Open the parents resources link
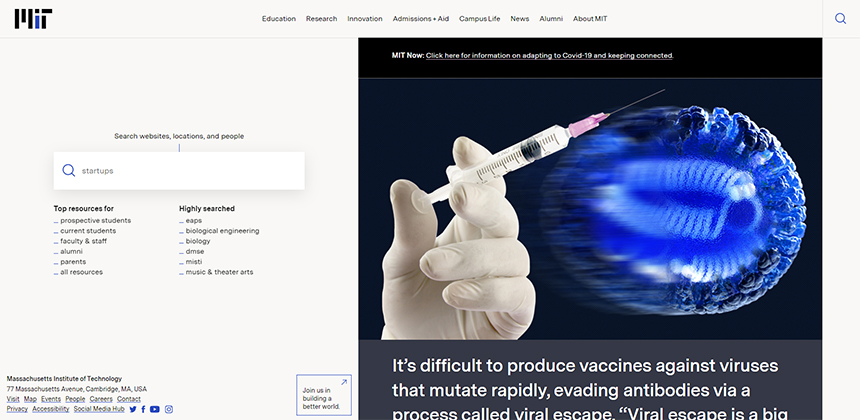The image size is (860, 420). 73,262
